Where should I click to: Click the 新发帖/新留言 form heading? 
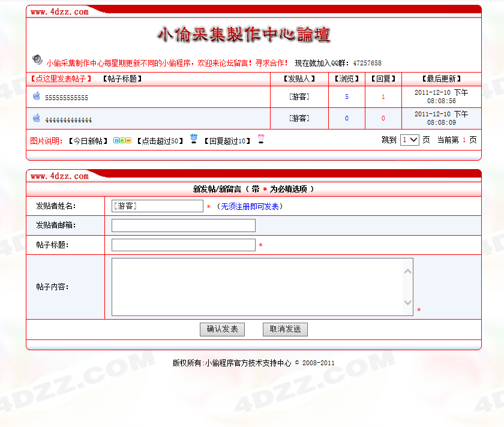pos(253,190)
